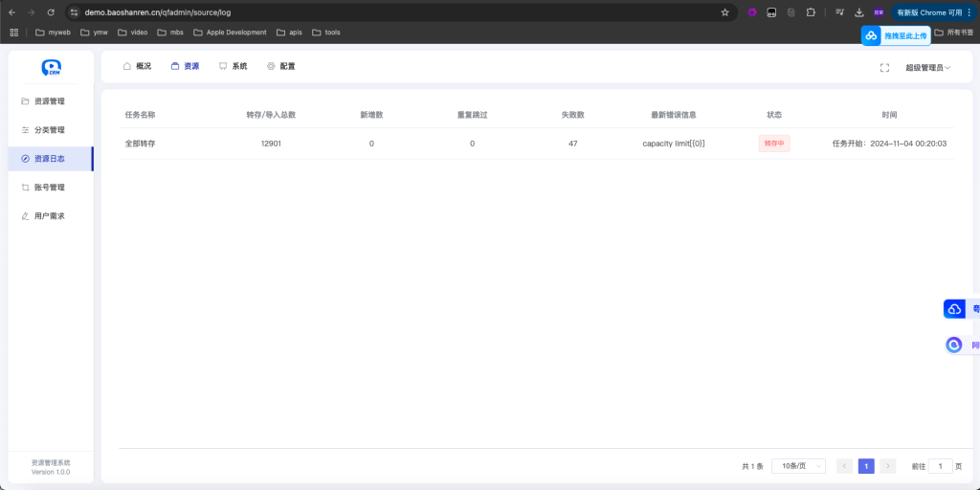Bookmark this page with the star icon
Viewport: 980px width, 490px height.
click(724, 12)
